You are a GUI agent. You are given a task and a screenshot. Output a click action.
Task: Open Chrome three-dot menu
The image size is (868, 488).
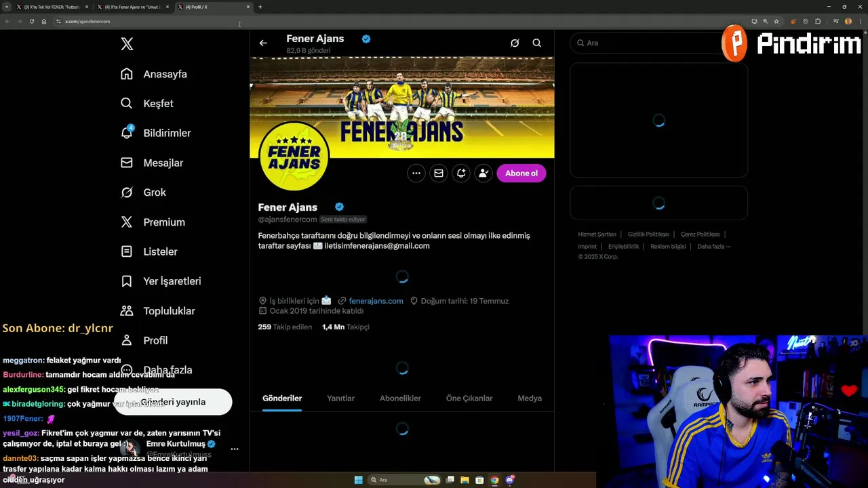coord(860,21)
